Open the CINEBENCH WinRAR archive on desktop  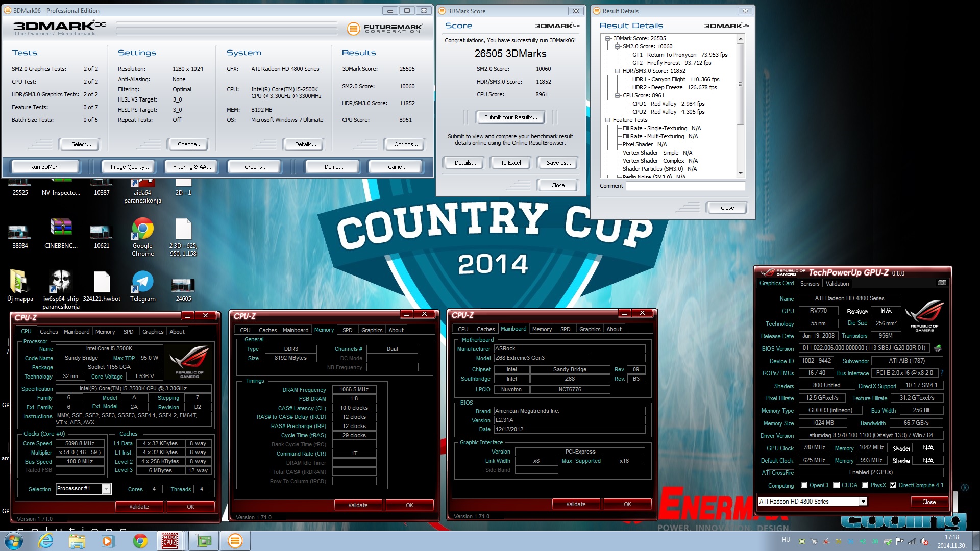(61, 228)
